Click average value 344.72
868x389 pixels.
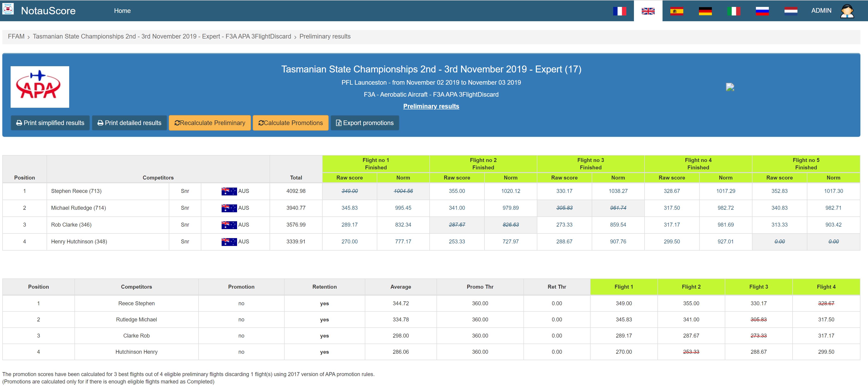pos(401,303)
